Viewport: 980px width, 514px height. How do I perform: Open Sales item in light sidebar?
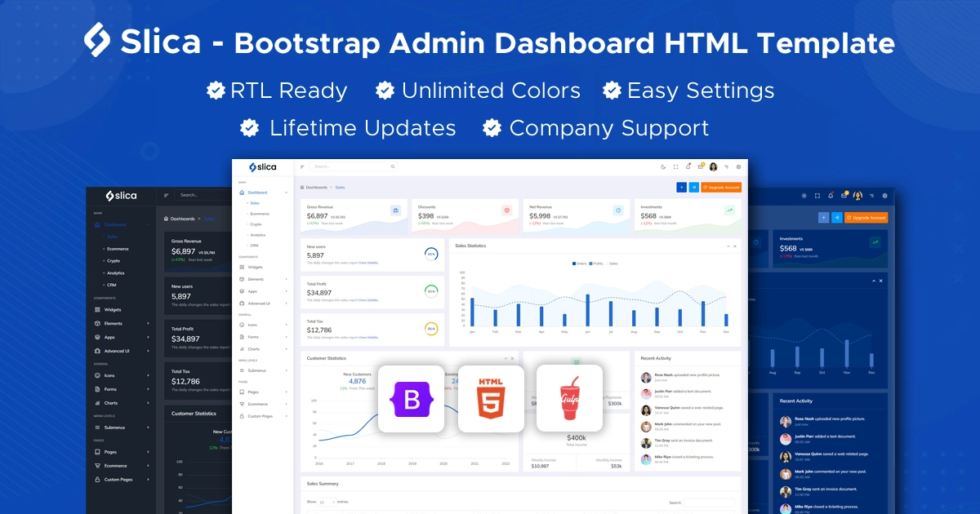click(x=255, y=203)
